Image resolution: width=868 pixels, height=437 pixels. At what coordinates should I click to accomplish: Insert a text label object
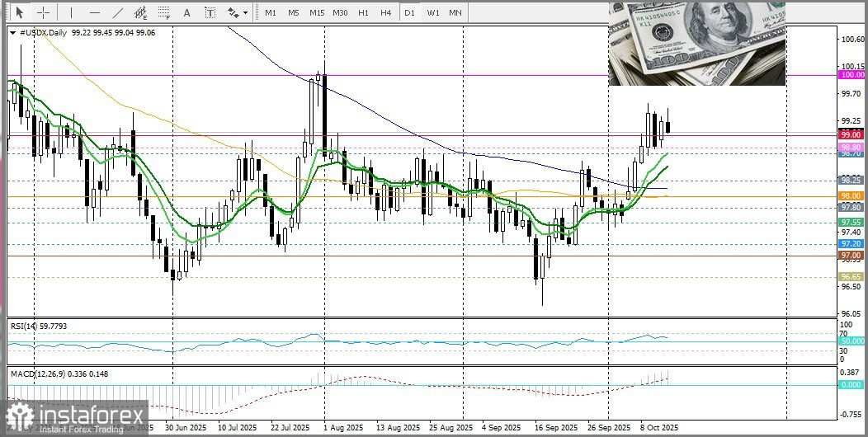[210, 12]
